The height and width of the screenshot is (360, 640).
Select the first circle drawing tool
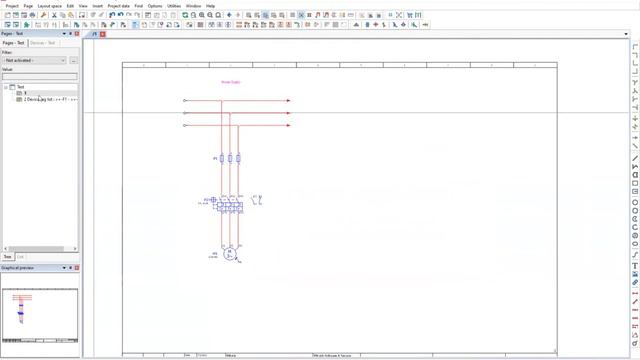pyautogui.click(x=635, y=202)
